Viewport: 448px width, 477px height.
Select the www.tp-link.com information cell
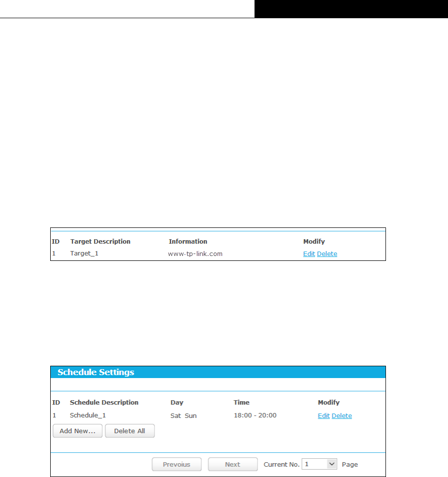(195, 254)
